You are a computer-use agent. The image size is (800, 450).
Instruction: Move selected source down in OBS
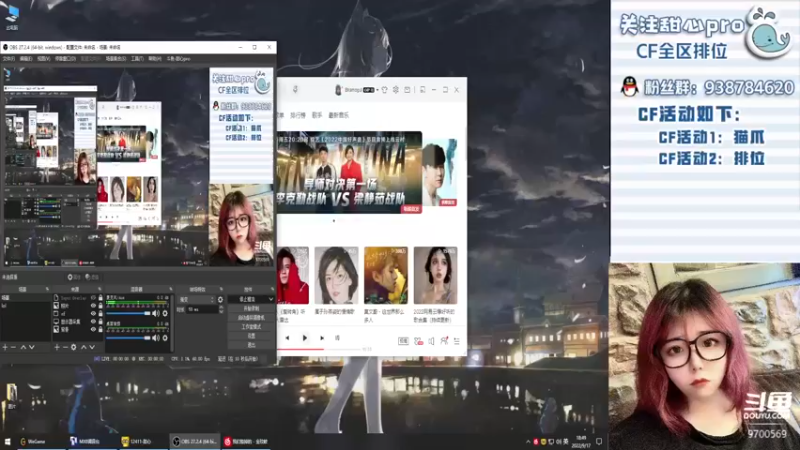pos(92,347)
